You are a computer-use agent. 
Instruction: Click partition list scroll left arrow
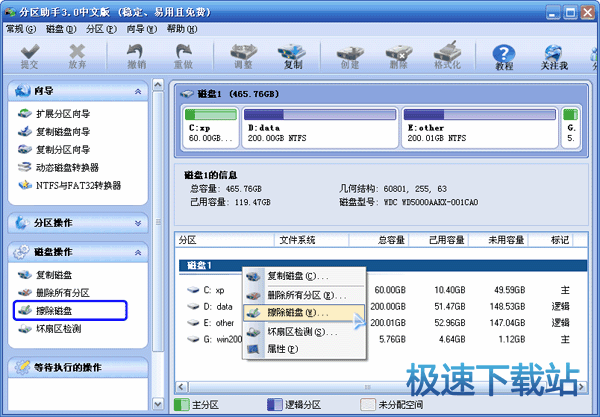coord(182,387)
